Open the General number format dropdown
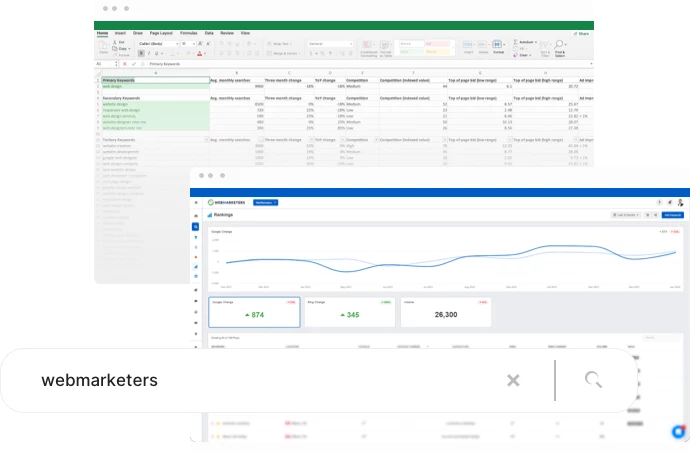690x451 pixels. (x=330, y=44)
